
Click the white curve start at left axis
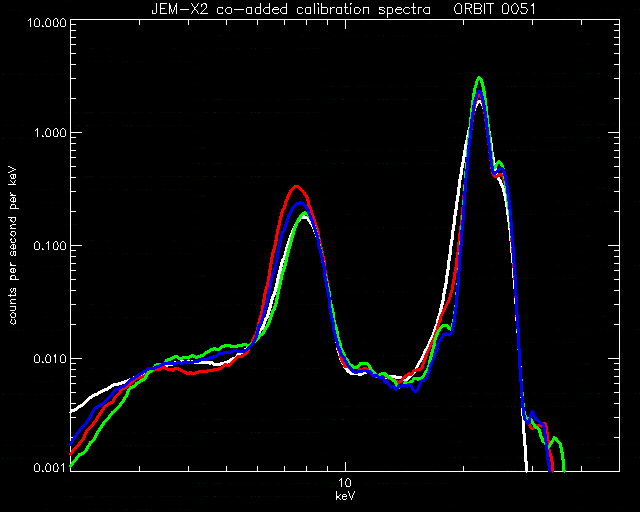73,411
